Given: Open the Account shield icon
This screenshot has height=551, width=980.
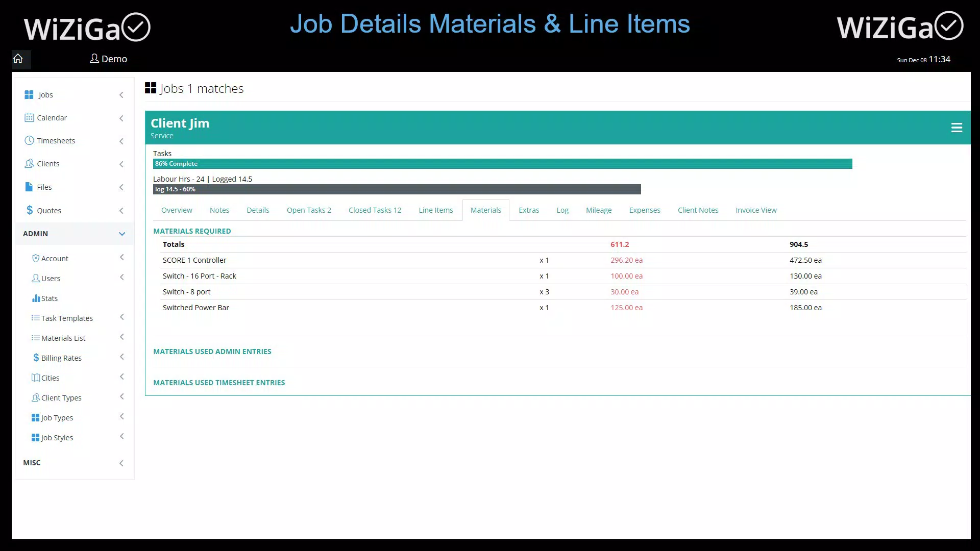Looking at the screenshot, I should (36, 259).
